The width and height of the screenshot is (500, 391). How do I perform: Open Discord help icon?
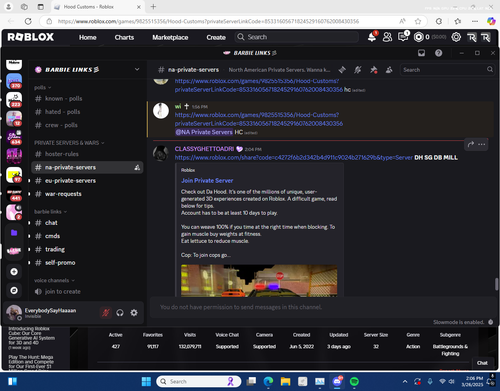tap(439, 53)
